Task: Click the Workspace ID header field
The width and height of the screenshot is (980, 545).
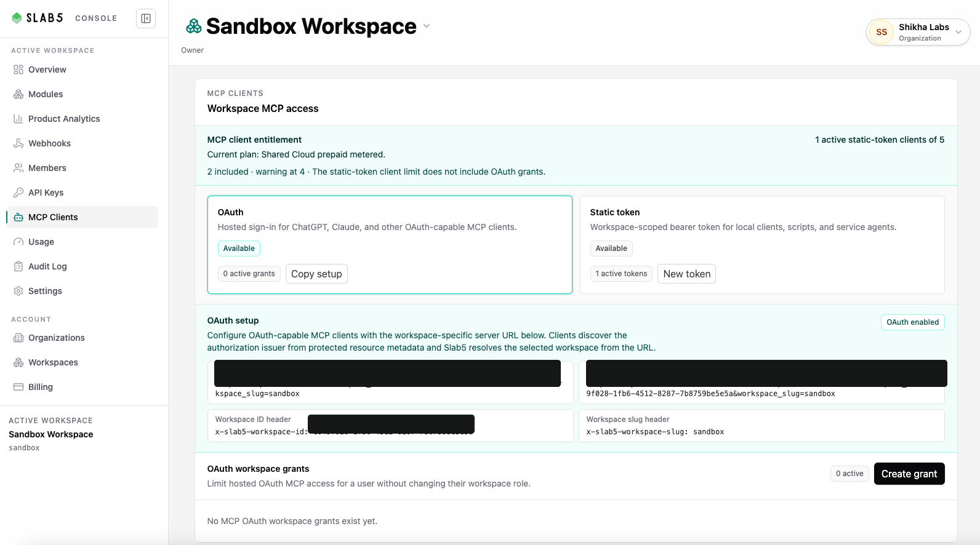Action: coord(390,426)
